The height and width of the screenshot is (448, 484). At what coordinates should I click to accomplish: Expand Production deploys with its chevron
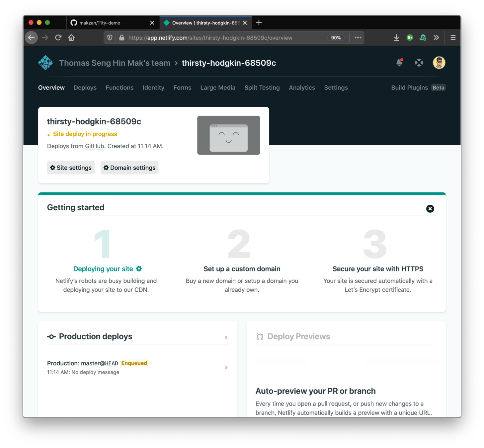(226, 337)
